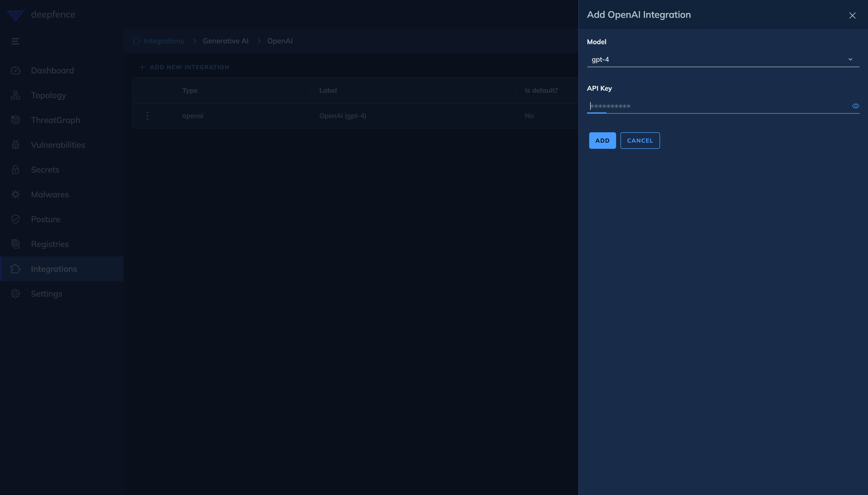Open the Dashboard section

52,70
